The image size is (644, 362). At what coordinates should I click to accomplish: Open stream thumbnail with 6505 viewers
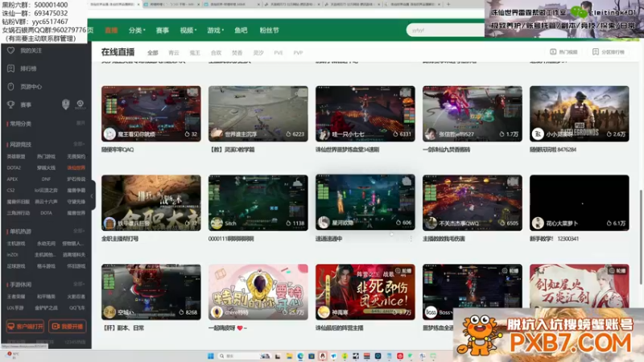point(473,203)
